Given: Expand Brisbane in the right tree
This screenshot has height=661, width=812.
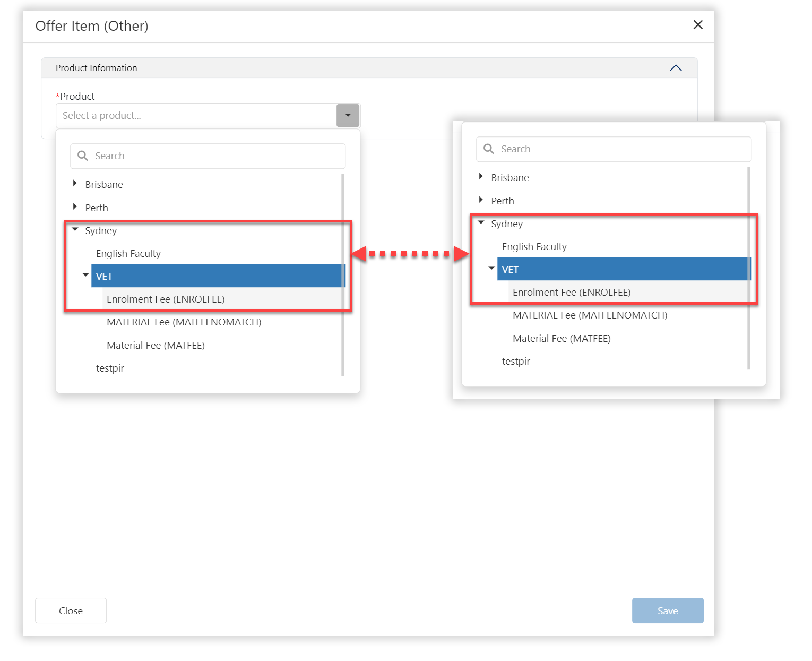Looking at the screenshot, I should (x=481, y=177).
